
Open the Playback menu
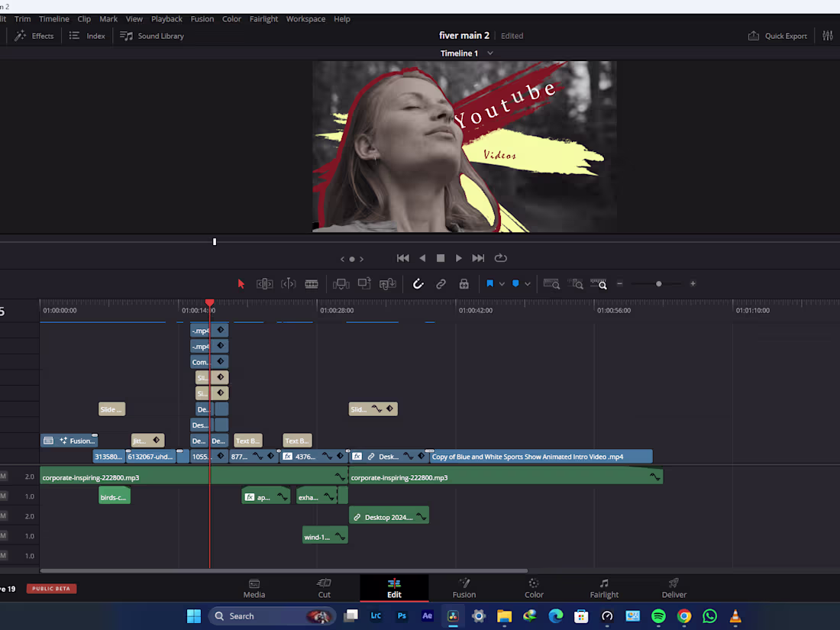pos(166,18)
